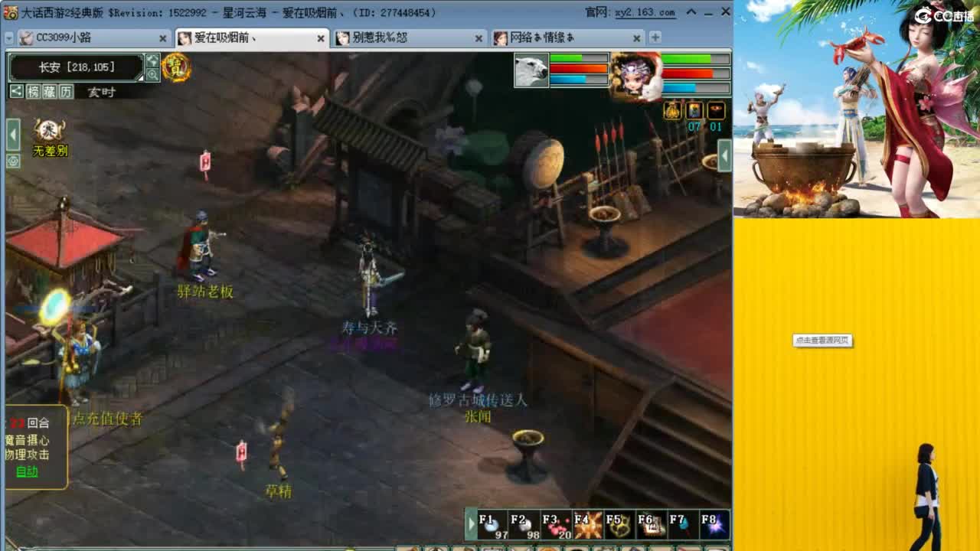The image size is (980, 551).
Task: Open the 无差别 event icon
Action: [x=51, y=138]
